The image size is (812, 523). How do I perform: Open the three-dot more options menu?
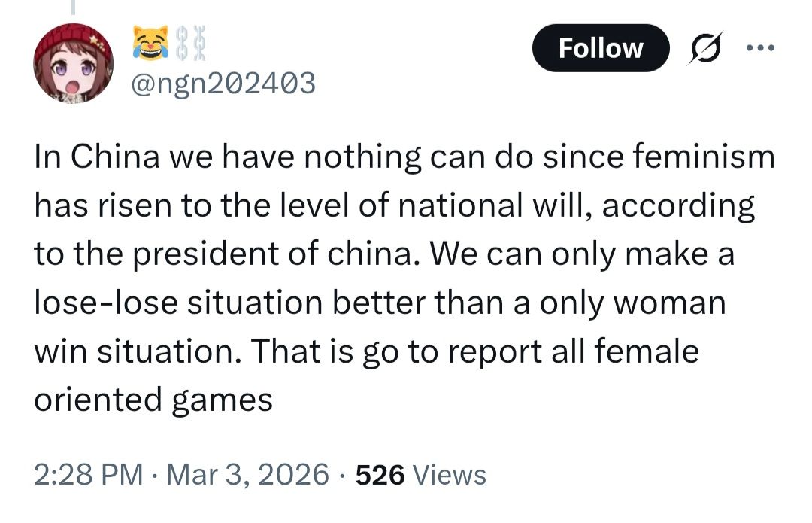[760, 47]
